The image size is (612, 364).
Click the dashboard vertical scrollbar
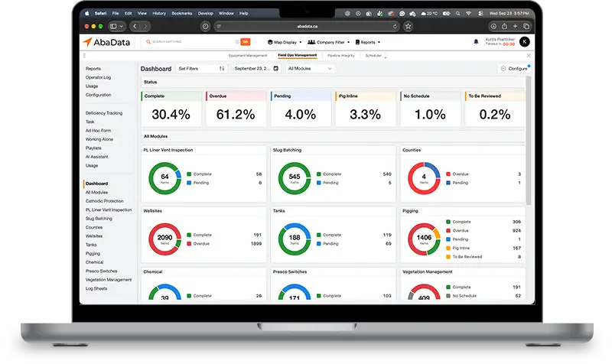[529, 141]
